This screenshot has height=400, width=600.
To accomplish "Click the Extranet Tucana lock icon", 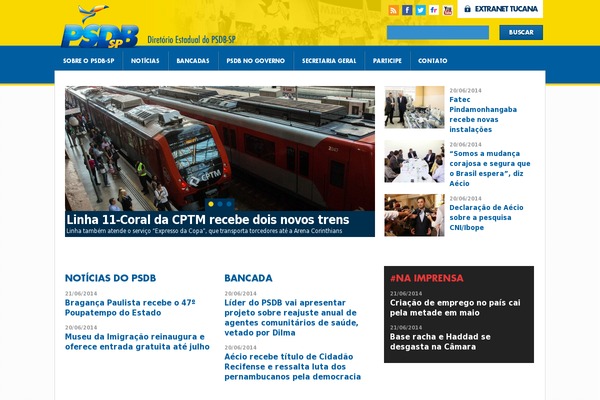I will [x=467, y=9].
